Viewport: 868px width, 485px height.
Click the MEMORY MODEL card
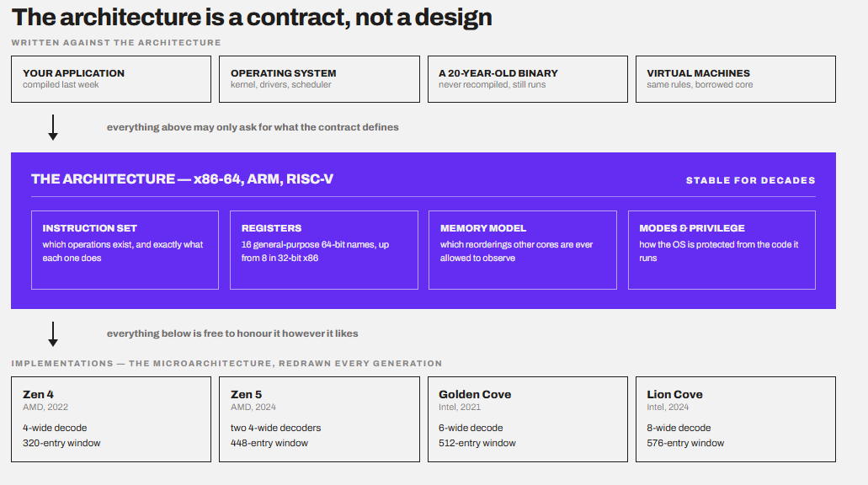pyautogui.click(x=523, y=250)
